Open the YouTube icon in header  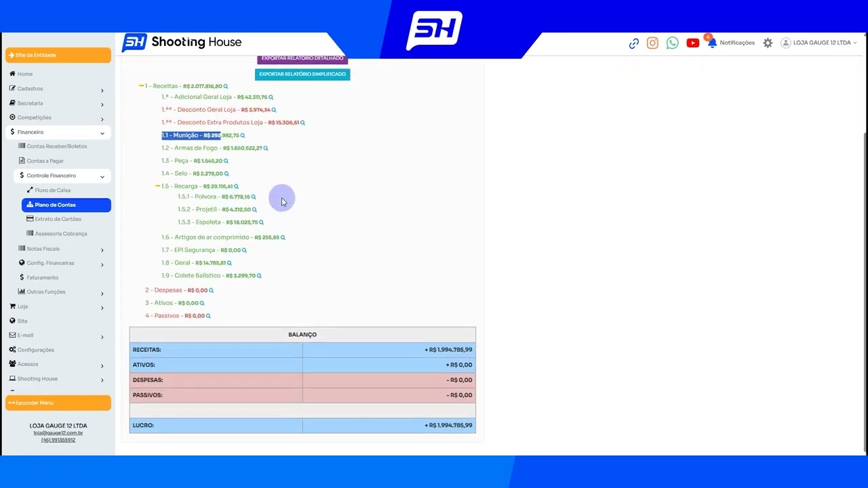pos(692,43)
